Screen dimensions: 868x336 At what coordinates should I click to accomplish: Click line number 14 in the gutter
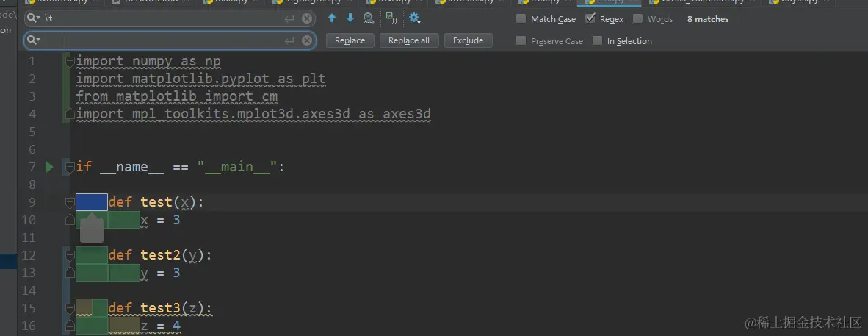[28, 290]
